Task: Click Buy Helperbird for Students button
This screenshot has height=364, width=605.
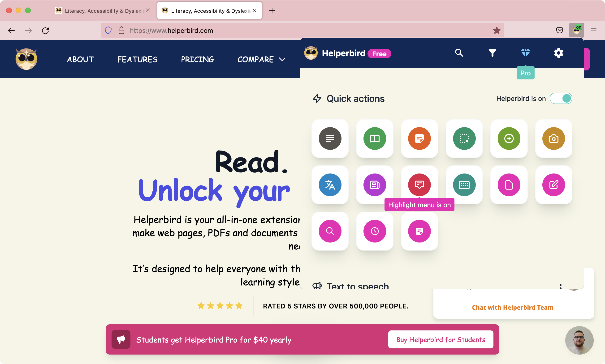Action: tap(441, 339)
